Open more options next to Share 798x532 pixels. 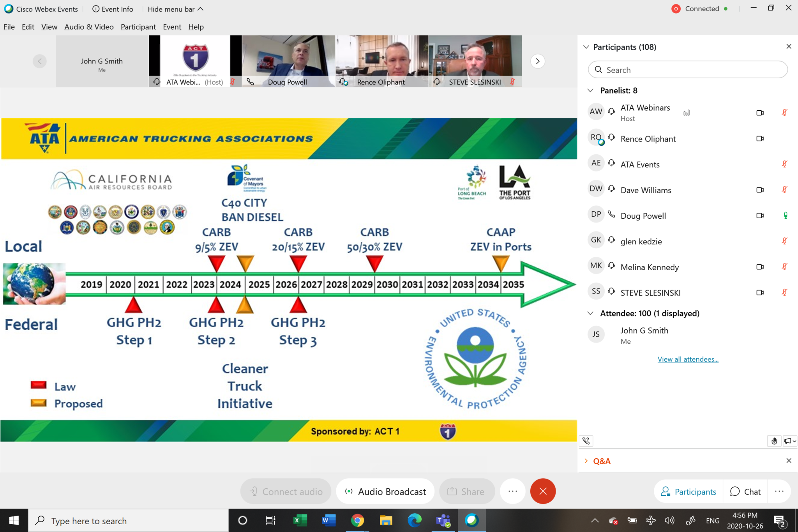pyautogui.click(x=513, y=491)
